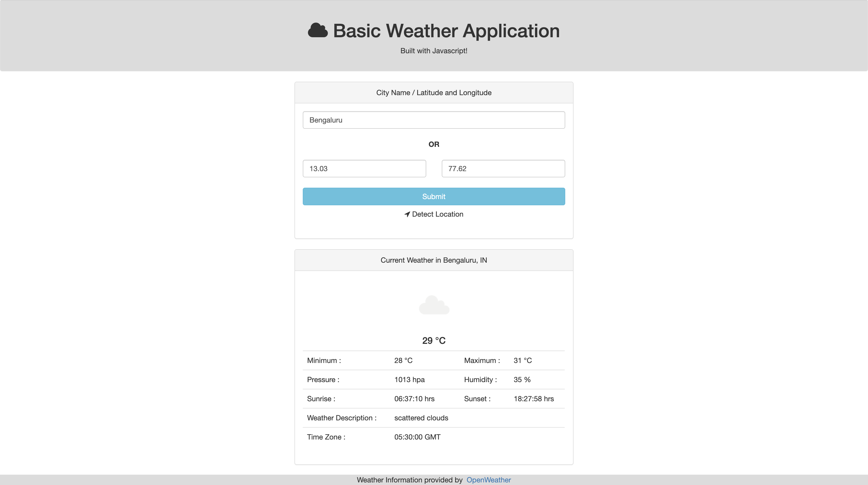The image size is (868, 485).
Task: Click the time zone value 05:30:00 GMT
Action: (x=417, y=437)
